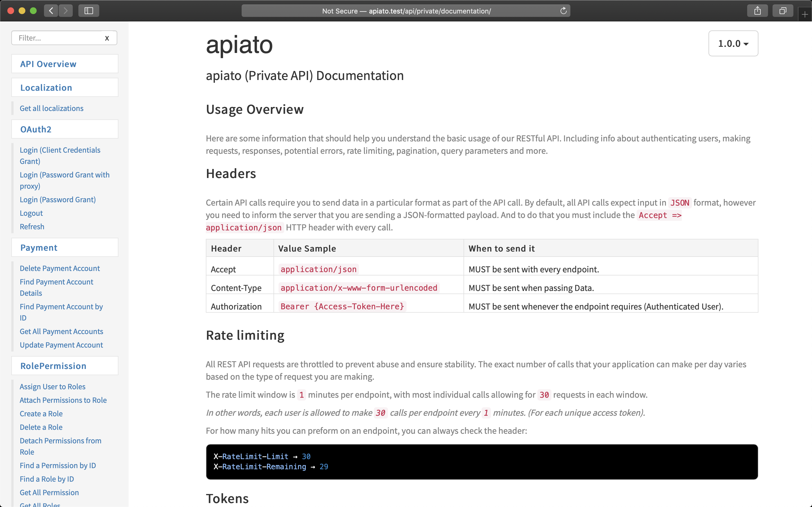Image resolution: width=812 pixels, height=507 pixels.
Task: Open Get all localizations link
Action: pyautogui.click(x=51, y=108)
